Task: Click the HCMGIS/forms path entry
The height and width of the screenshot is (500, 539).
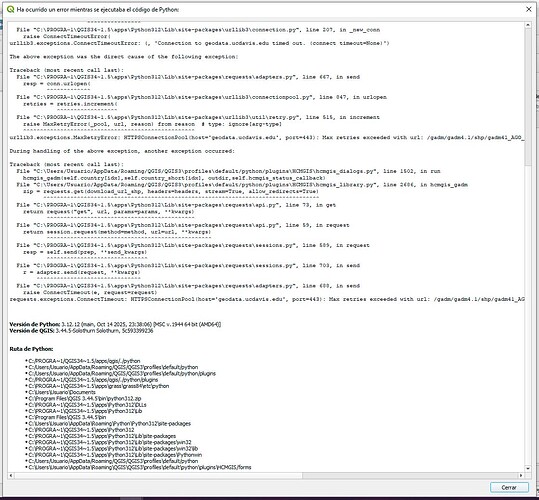Action: coord(140,467)
